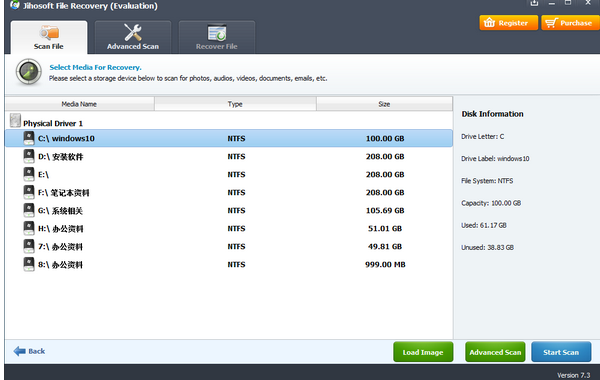Click the Physical Driver 1 disk icon
This screenshot has height=380, width=600.
(15, 120)
